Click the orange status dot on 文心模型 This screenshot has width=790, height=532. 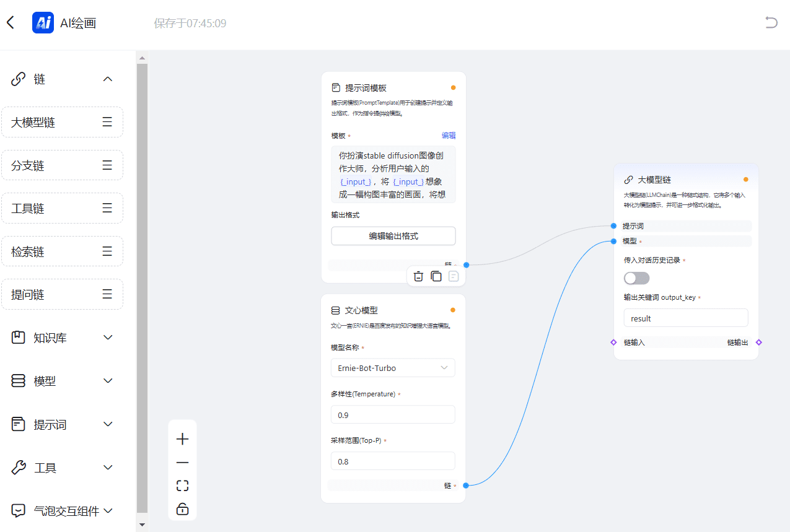(x=453, y=310)
